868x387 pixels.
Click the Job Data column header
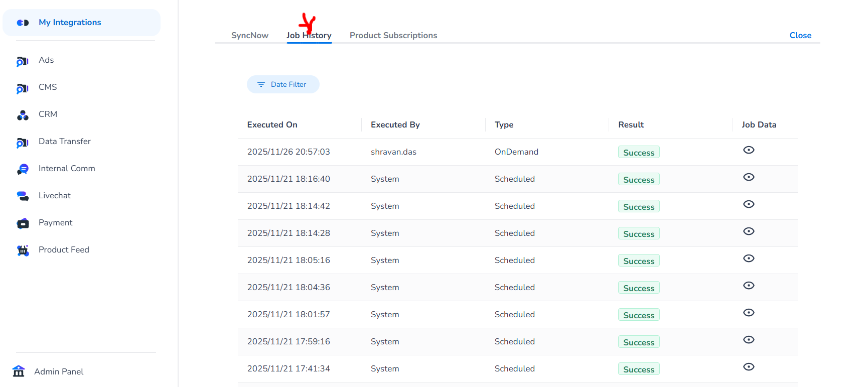[x=759, y=125]
